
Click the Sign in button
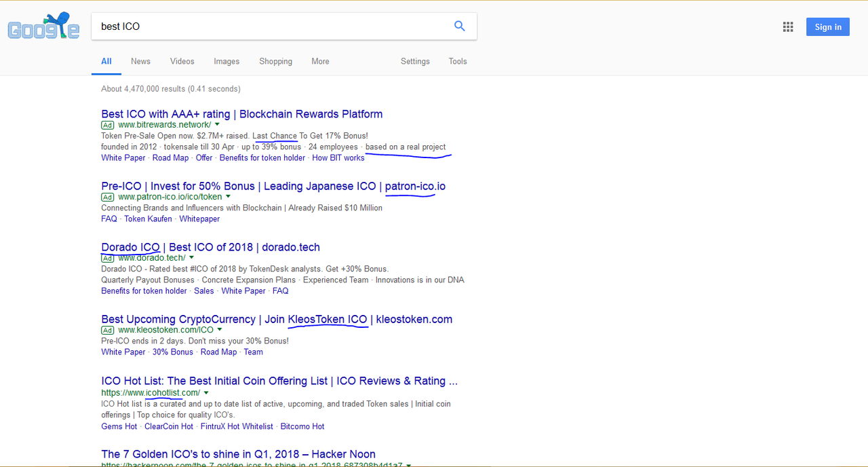tap(828, 27)
